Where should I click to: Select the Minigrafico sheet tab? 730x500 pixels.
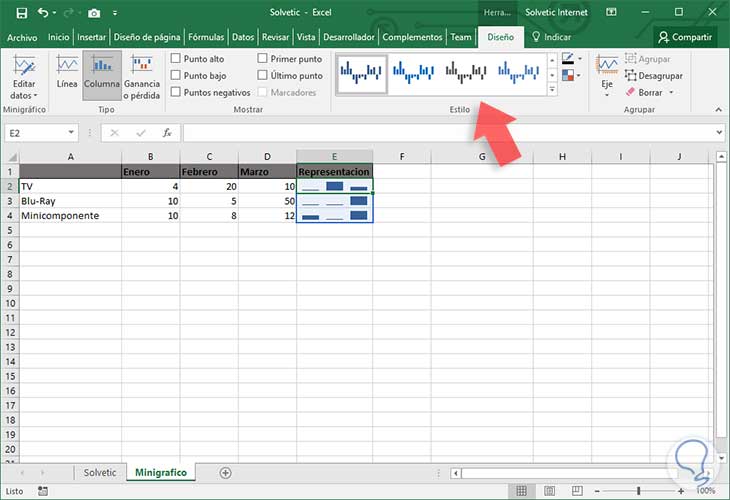161,473
